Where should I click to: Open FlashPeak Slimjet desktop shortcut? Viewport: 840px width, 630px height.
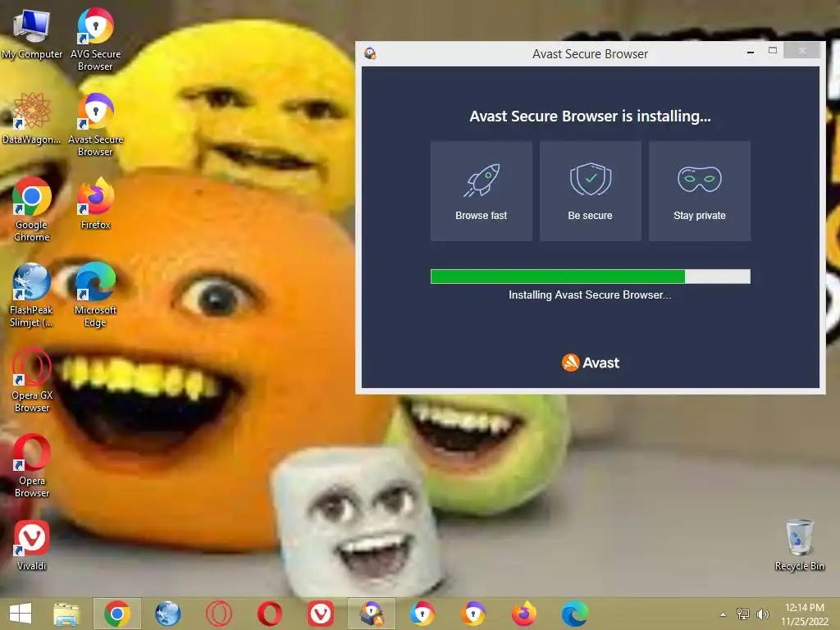[32, 294]
